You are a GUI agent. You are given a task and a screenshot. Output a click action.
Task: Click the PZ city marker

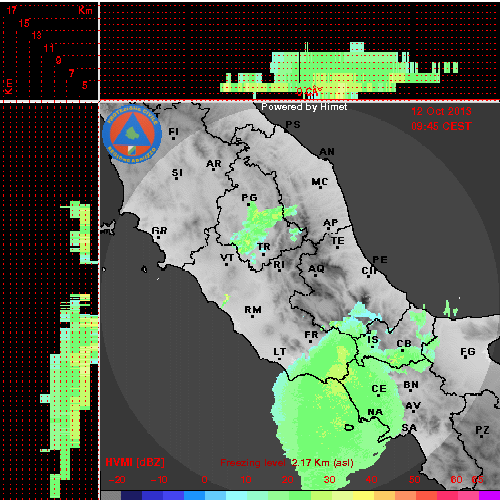[x=481, y=436]
